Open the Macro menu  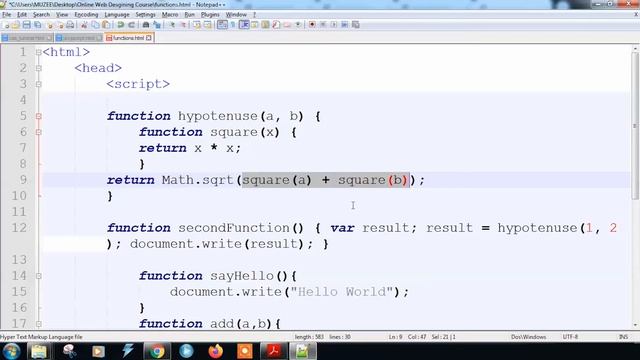coord(170,14)
